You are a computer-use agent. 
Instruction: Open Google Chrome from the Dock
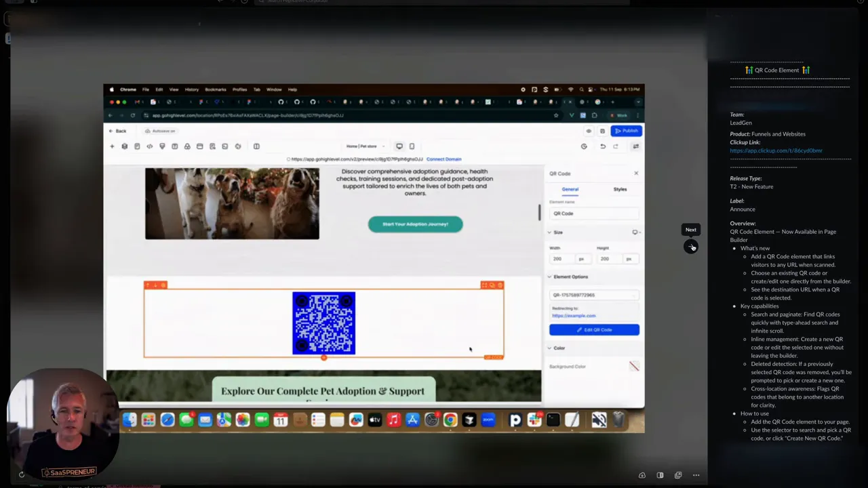point(450,421)
